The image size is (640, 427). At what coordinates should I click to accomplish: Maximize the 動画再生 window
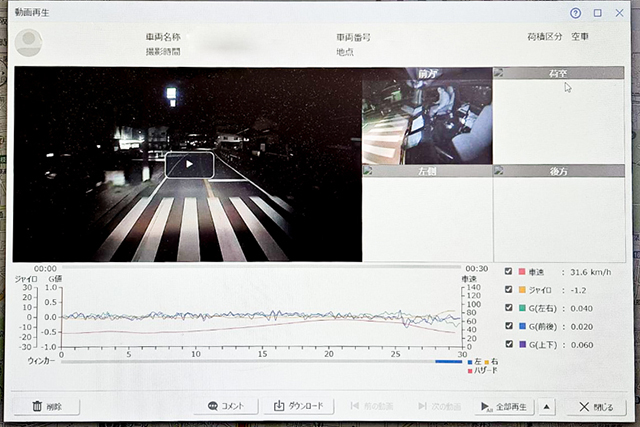pos(597,14)
